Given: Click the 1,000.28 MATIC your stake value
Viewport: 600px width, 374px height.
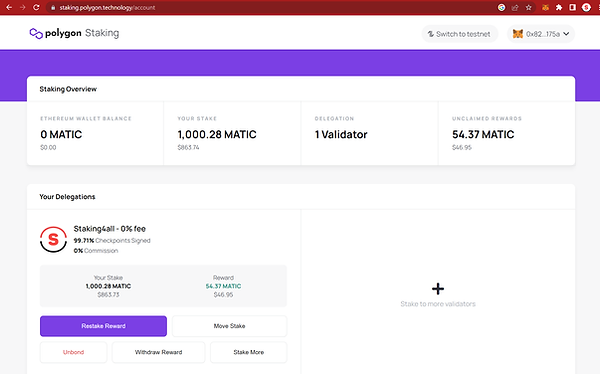Looking at the screenshot, I should click(217, 134).
